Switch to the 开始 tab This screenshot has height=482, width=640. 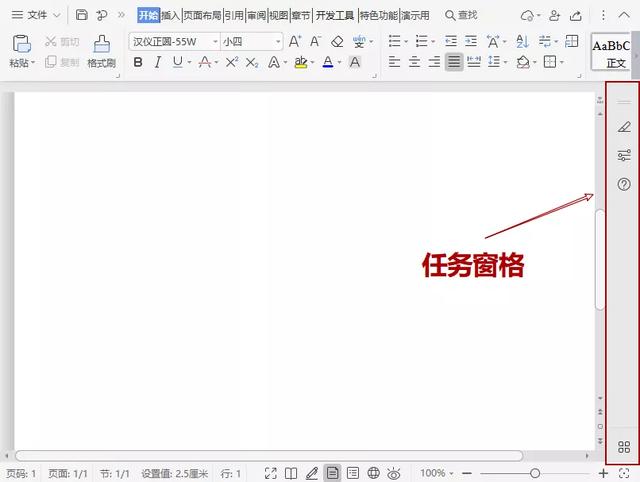pyautogui.click(x=148, y=16)
